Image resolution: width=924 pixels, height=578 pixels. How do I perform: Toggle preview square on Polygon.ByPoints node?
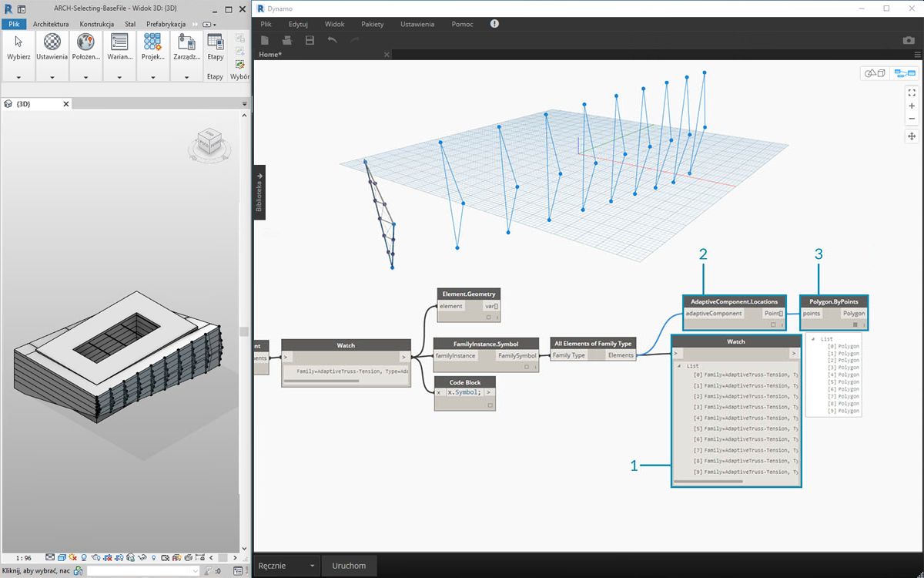coord(855,324)
